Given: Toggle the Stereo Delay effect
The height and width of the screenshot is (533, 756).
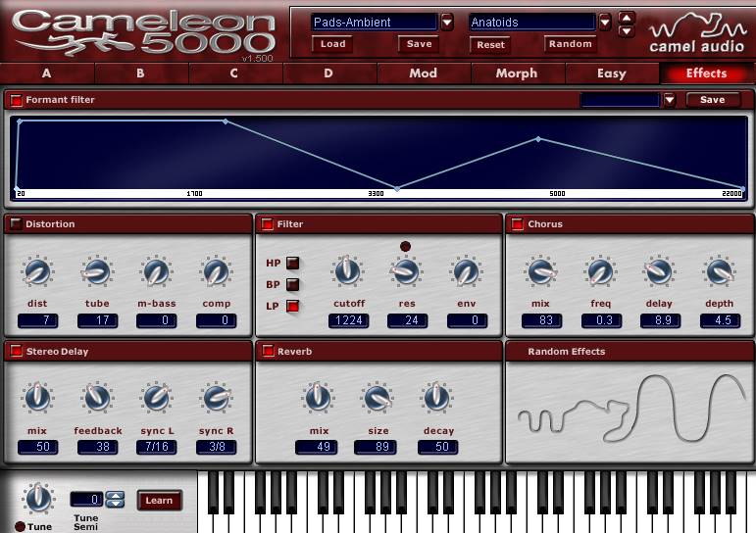Looking at the screenshot, I should coord(17,351).
